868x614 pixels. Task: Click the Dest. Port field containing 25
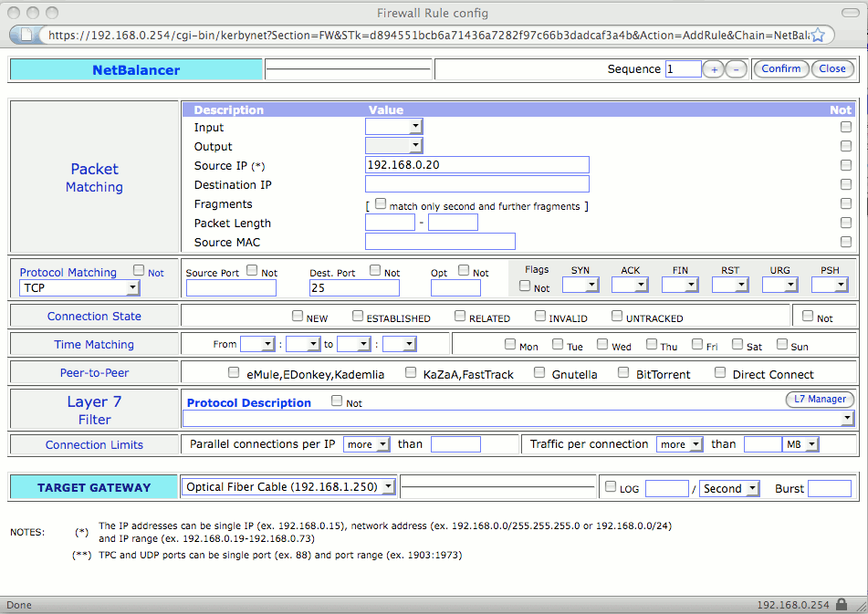[354, 287]
